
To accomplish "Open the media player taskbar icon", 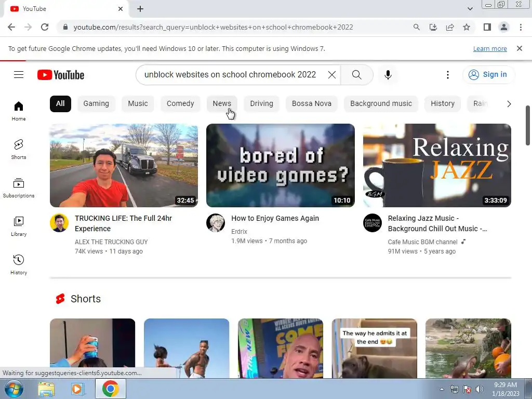I will click(x=77, y=389).
